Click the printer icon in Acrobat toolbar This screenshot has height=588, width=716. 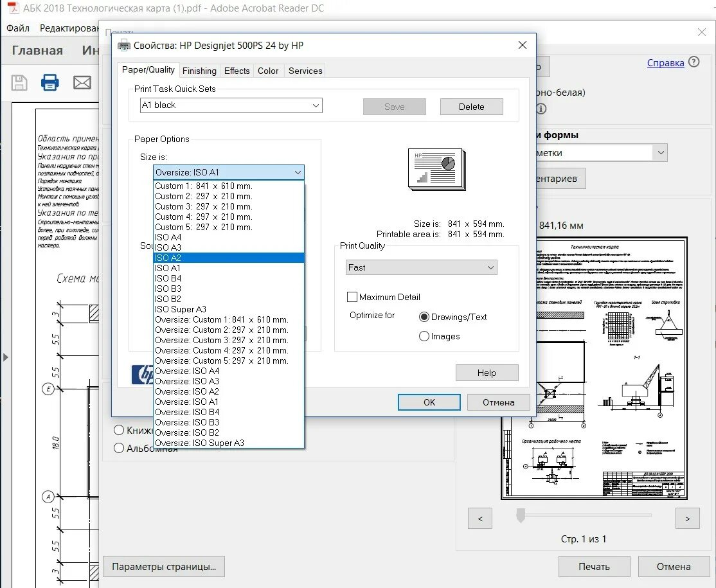point(49,82)
